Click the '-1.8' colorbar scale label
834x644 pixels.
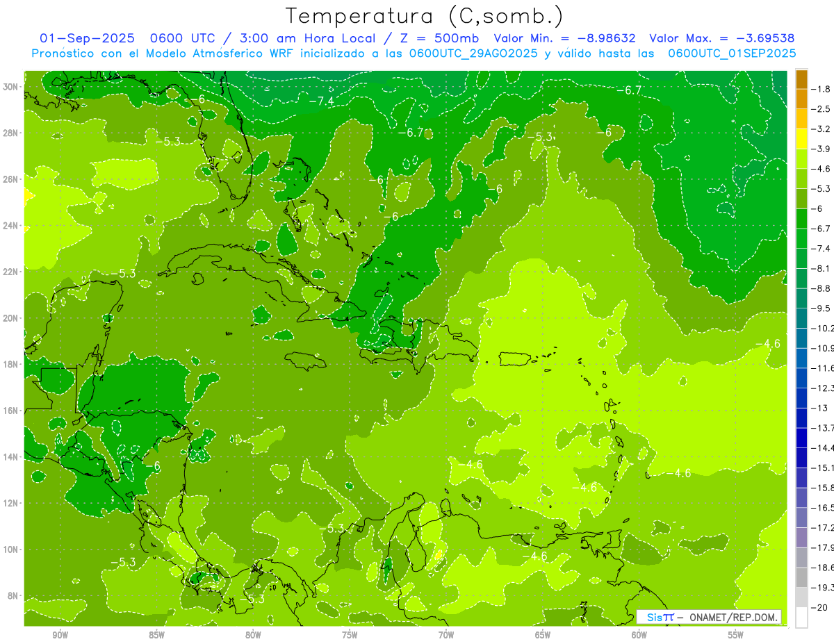tap(821, 89)
